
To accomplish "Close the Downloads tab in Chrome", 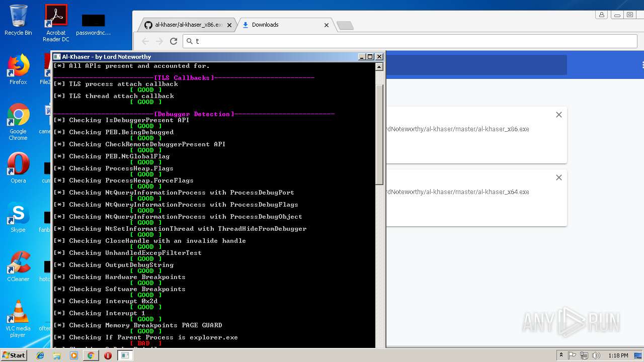I will pyautogui.click(x=327, y=25).
